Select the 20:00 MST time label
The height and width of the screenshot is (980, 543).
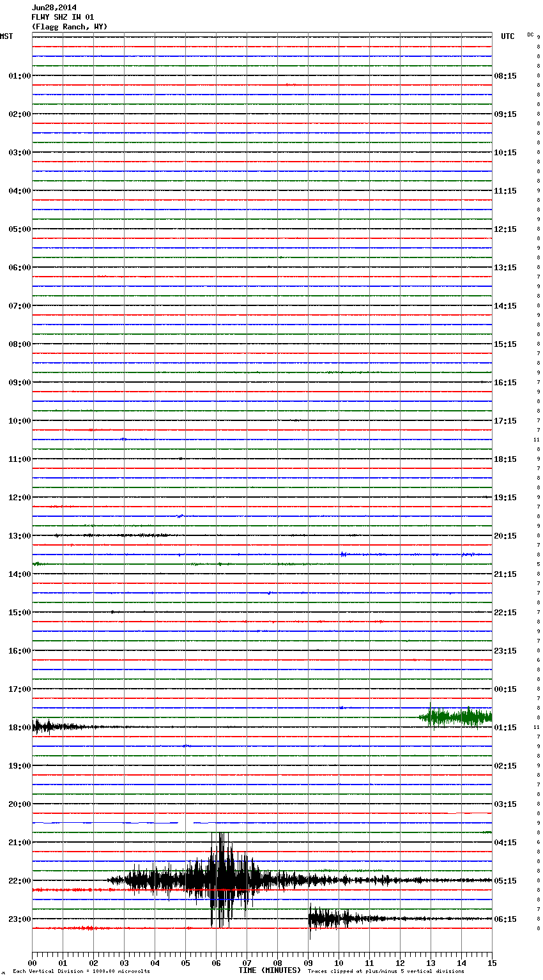[x=19, y=804]
